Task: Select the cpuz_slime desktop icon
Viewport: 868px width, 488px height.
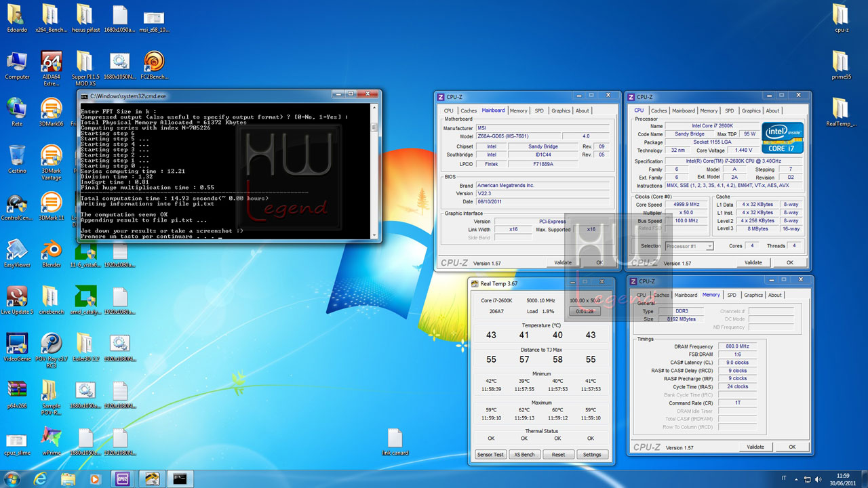Action: coord(17,444)
